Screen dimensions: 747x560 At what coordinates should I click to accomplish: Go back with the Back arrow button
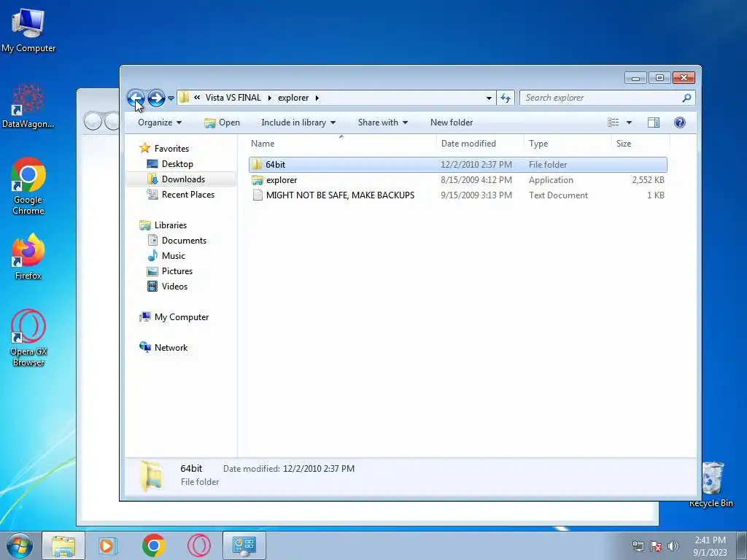pyautogui.click(x=136, y=98)
